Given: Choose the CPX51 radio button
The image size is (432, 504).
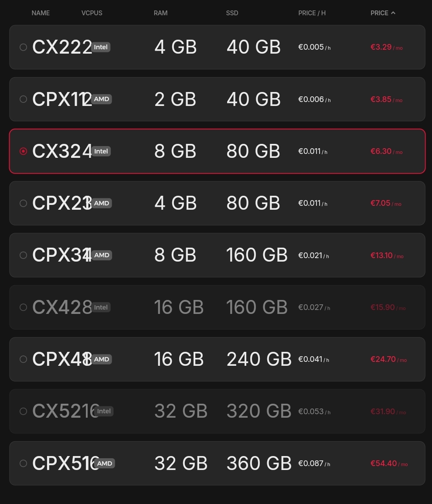Looking at the screenshot, I should tap(24, 463).
